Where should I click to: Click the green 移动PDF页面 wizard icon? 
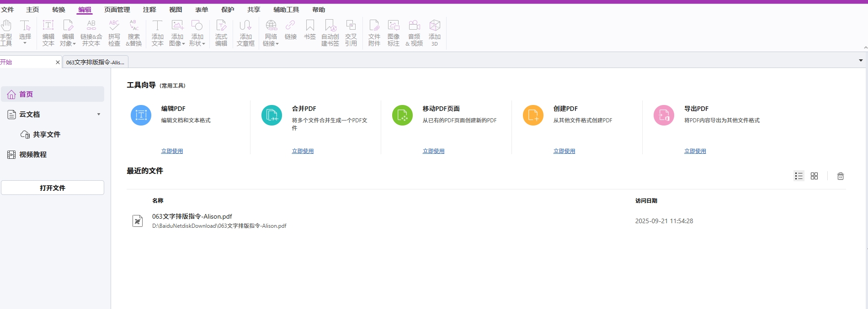pos(402,115)
